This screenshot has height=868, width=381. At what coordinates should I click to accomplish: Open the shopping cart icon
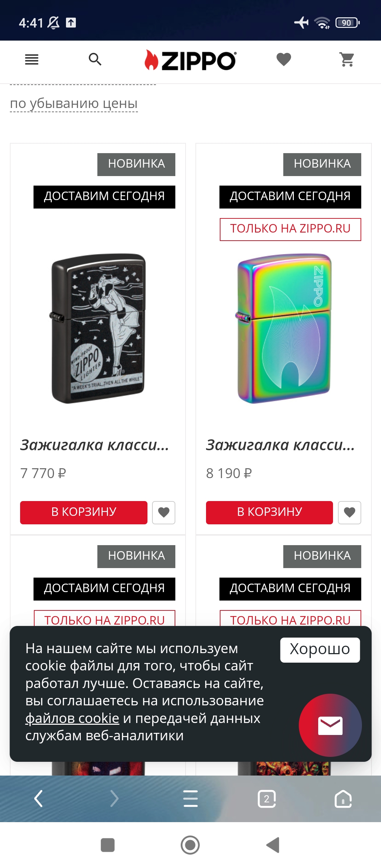347,59
